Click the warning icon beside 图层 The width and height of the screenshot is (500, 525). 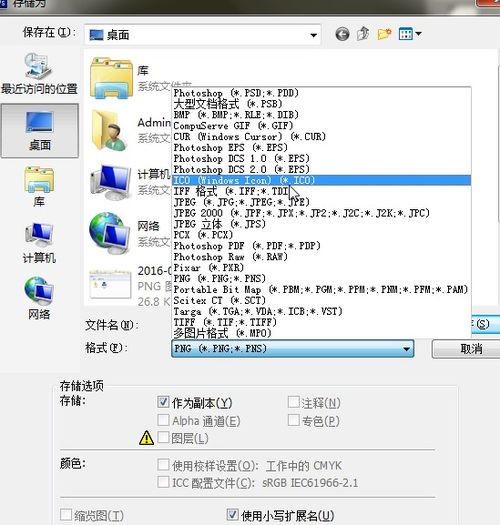pyautogui.click(x=146, y=438)
